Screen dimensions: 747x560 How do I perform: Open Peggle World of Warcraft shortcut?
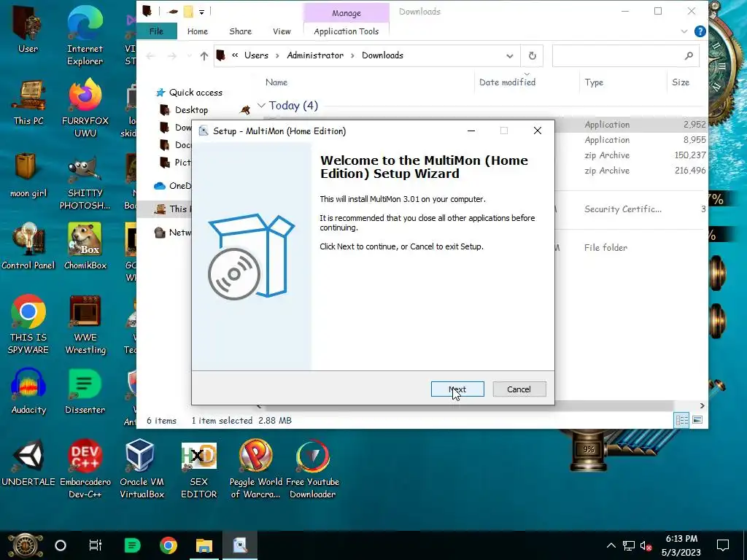click(x=255, y=469)
